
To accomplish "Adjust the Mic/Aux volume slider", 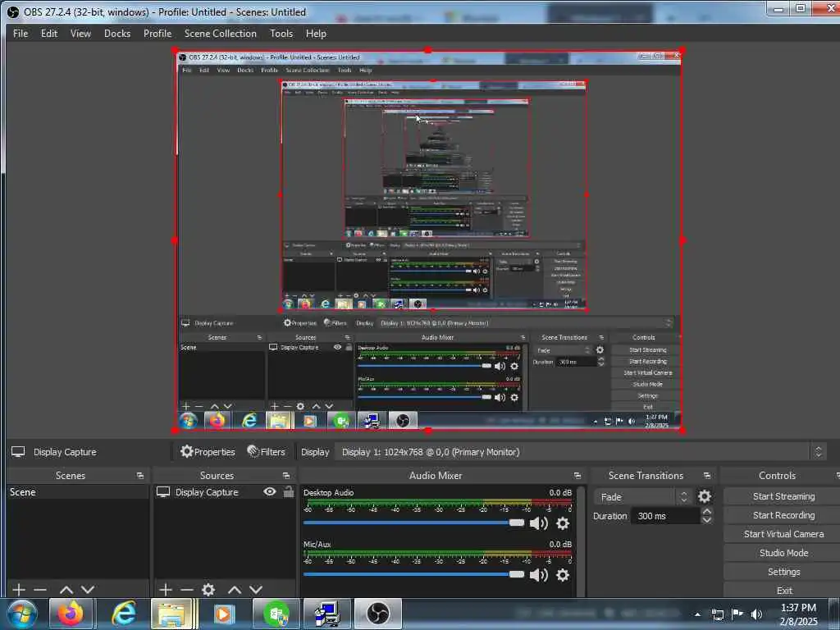I will tap(413, 574).
